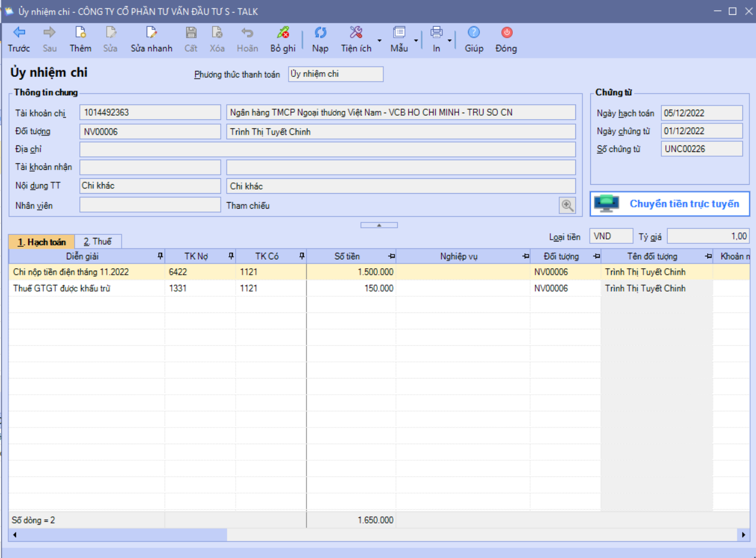This screenshot has width=756, height=558.
Task: Open Loại tiền VND combo box
Action: 611,236
